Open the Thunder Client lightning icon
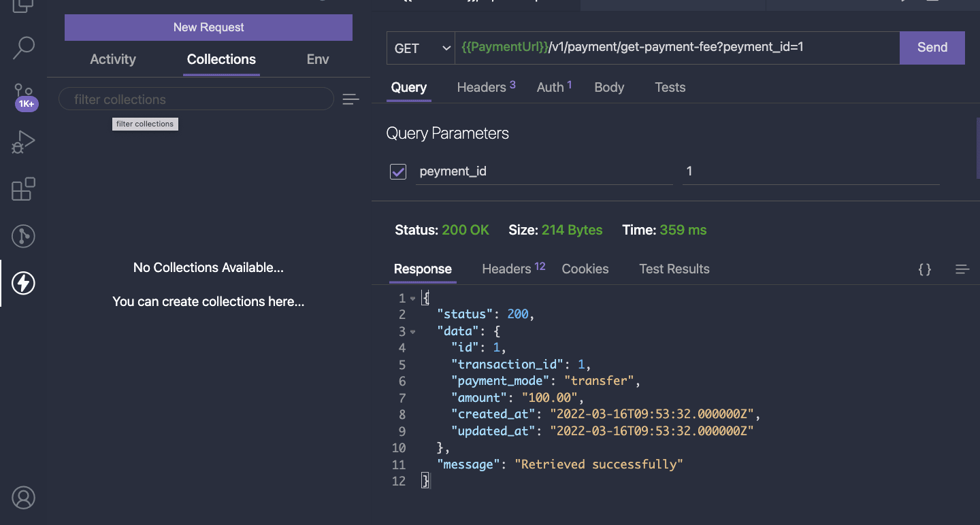 tap(23, 283)
